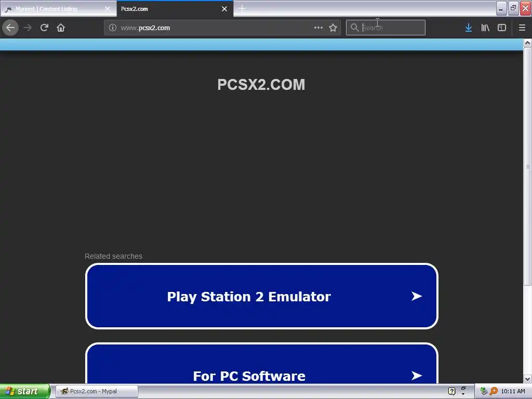532x399 pixels.
Task: Open the library bookmarks and history icon
Action: (485, 28)
